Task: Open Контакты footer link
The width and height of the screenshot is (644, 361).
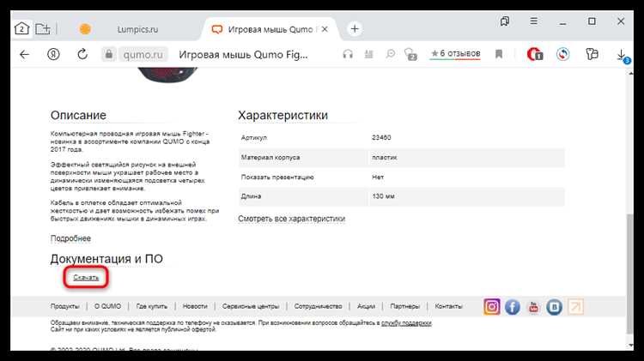Action: [x=448, y=306]
